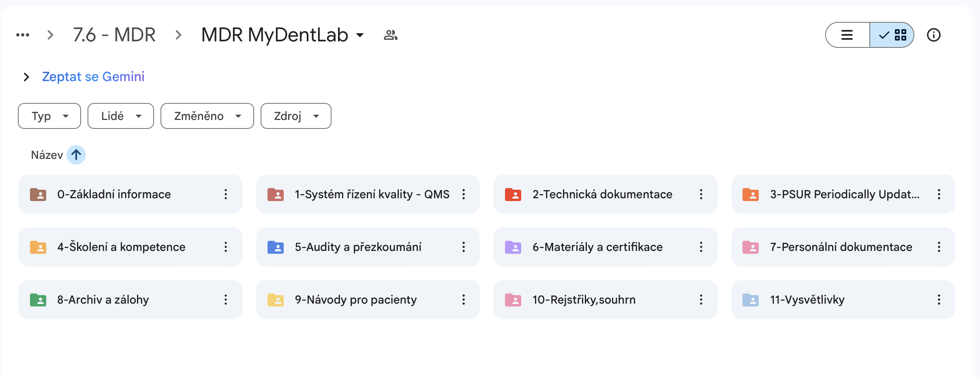The width and height of the screenshot is (980, 377).
Task: Navigate to 7.6 - MDR breadcrumb
Action: (x=114, y=35)
